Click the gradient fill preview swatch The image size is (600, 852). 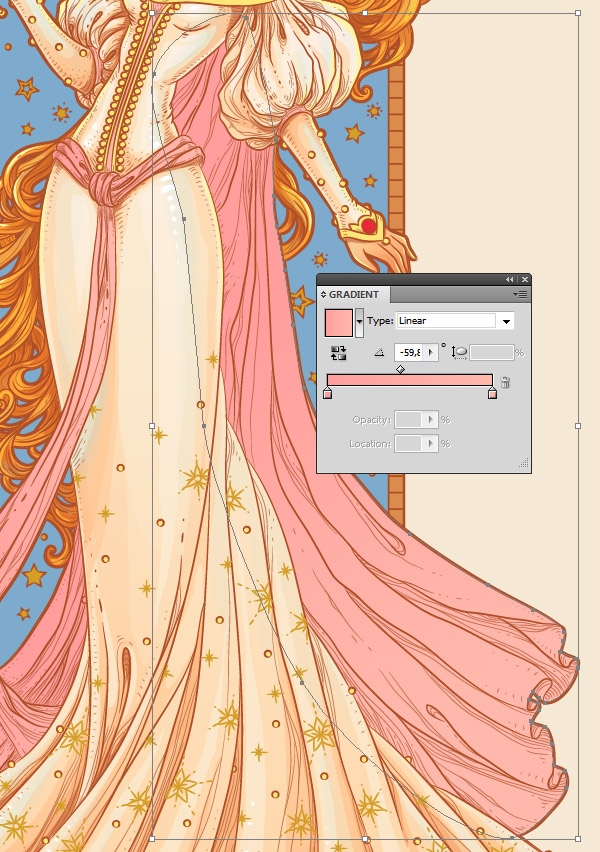(x=339, y=322)
